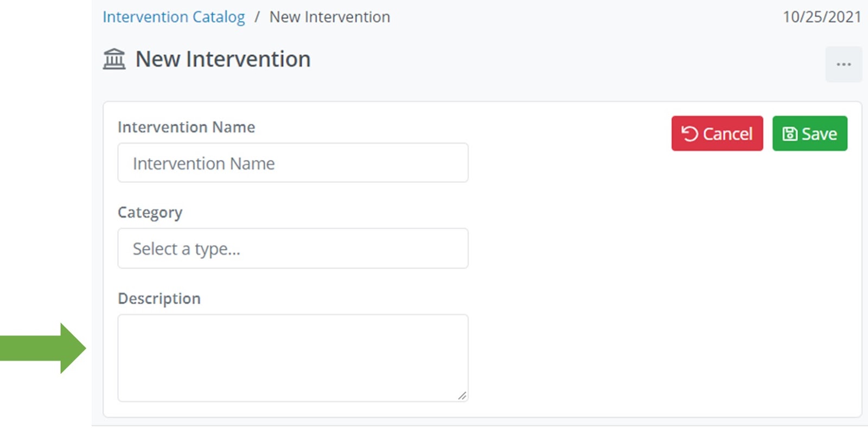Click the Description field label

tap(159, 298)
